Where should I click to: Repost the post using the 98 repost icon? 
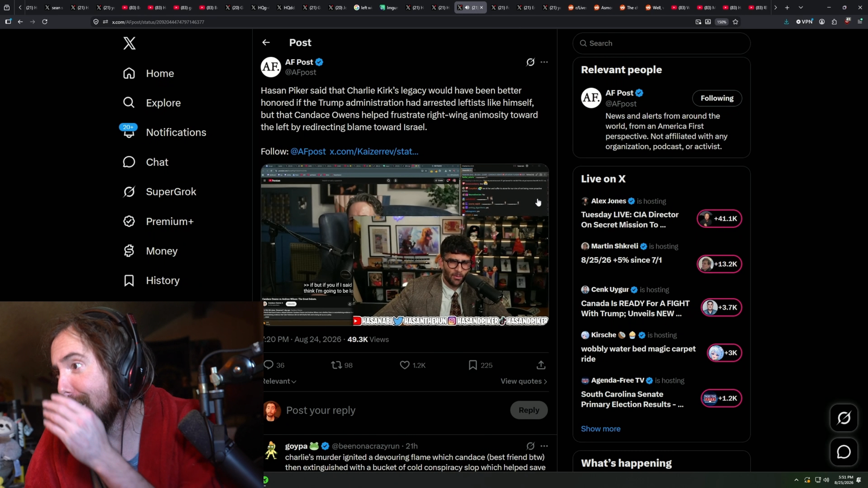(336, 365)
